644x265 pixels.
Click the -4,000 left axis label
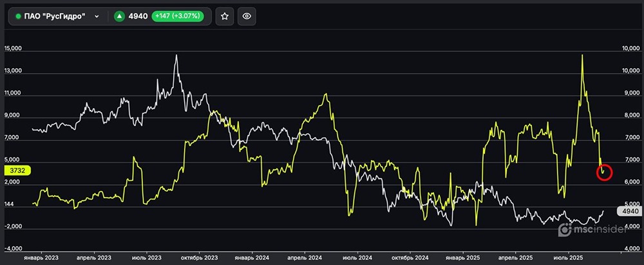coord(14,248)
